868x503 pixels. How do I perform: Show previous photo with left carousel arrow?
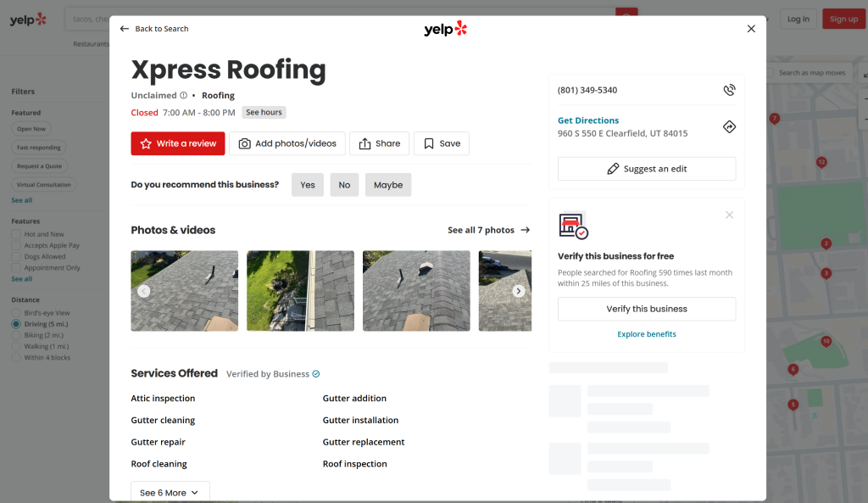point(144,291)
